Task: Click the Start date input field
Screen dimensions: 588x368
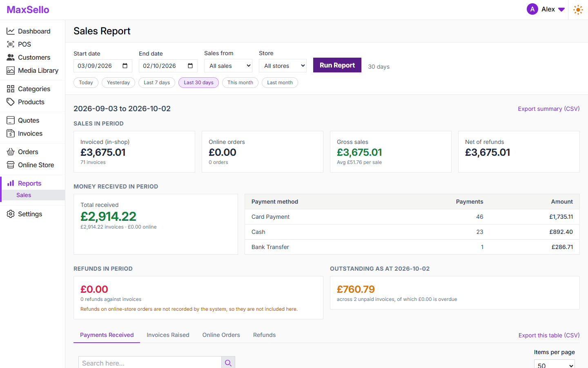Action: pos(103,66)
